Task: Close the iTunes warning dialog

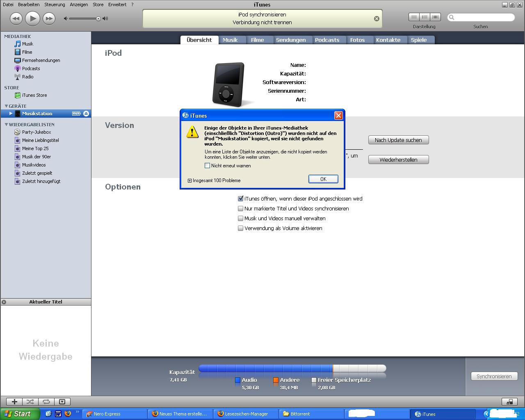Action: 338,115
